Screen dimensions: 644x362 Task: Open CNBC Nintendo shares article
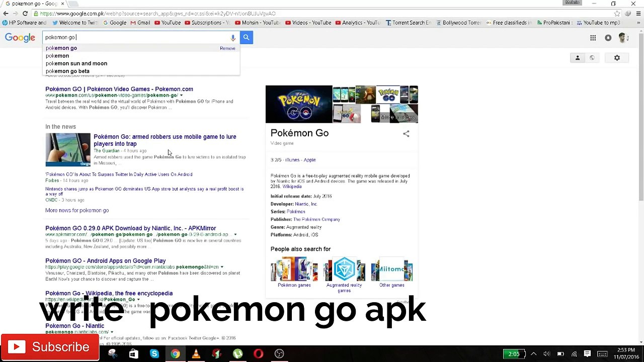coord(144,192)
